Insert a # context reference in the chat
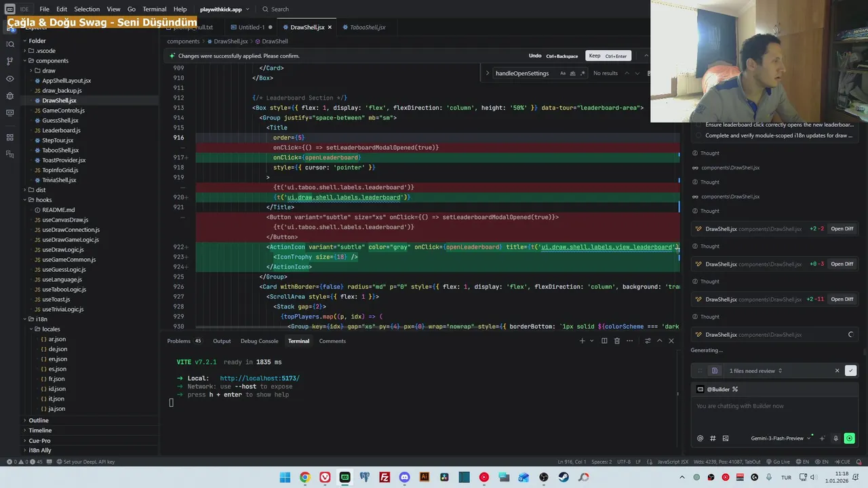 [x=713, y=439]
